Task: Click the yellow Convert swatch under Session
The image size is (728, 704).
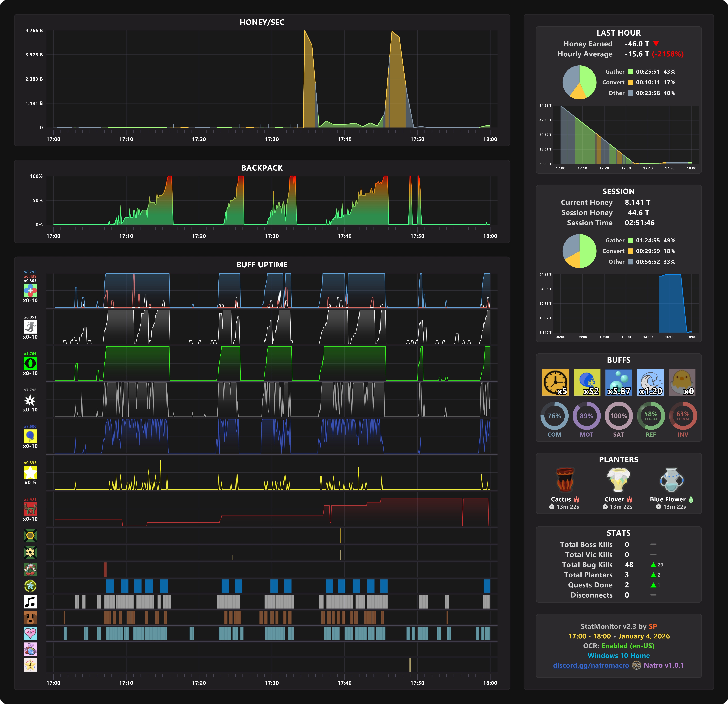Action: point(630,251)
